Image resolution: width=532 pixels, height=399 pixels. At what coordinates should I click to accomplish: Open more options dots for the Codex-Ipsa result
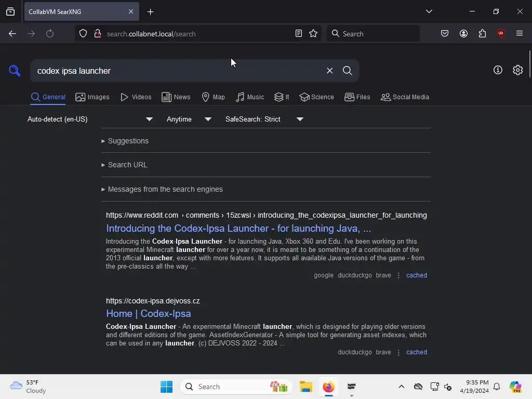(398, 353)
